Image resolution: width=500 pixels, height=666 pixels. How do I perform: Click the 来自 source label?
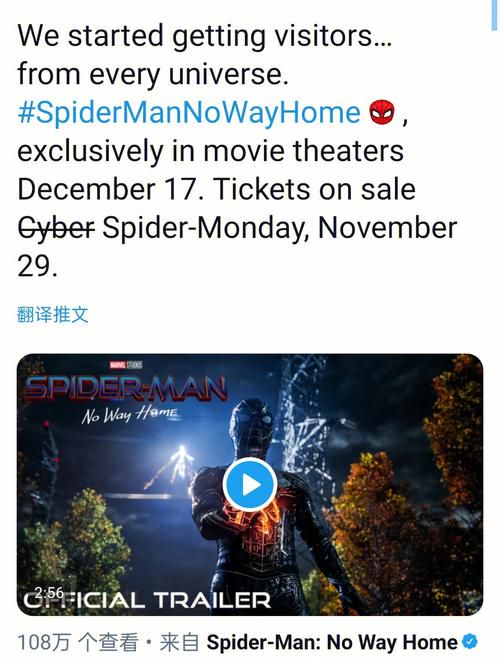point(179,642)
